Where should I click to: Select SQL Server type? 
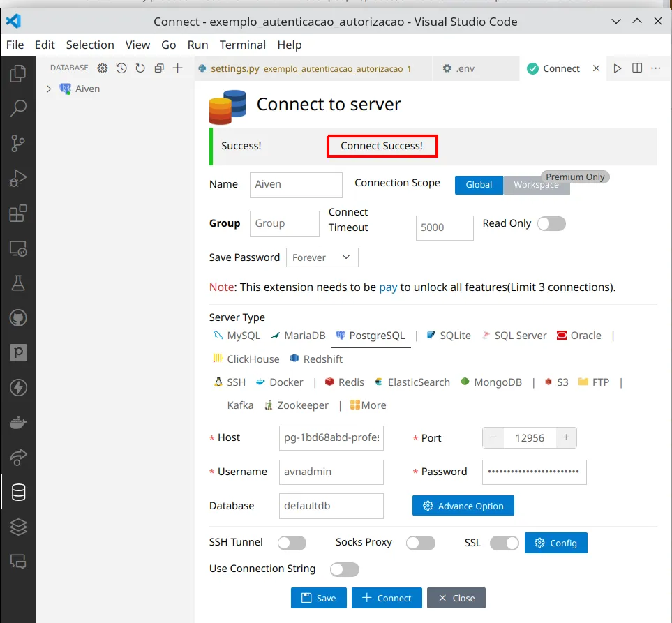pos(514,336)
